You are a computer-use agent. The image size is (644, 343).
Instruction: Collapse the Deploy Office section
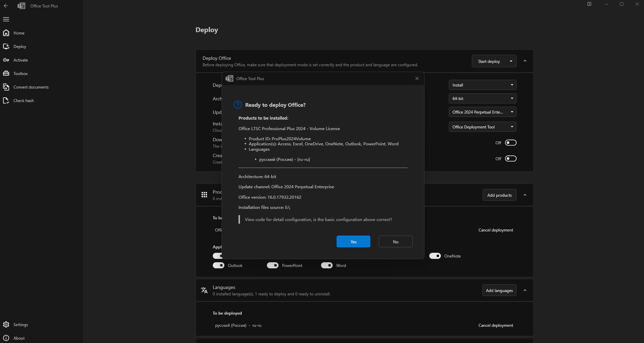pos(525,61)
